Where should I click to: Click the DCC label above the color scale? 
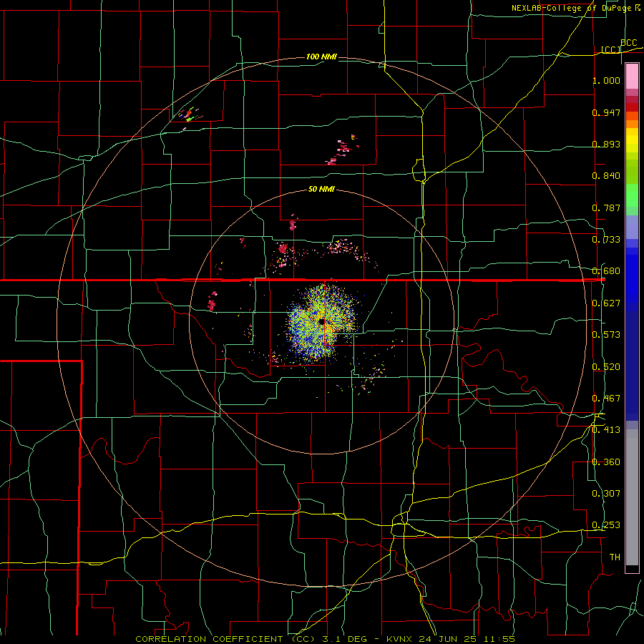click(628, 43)
